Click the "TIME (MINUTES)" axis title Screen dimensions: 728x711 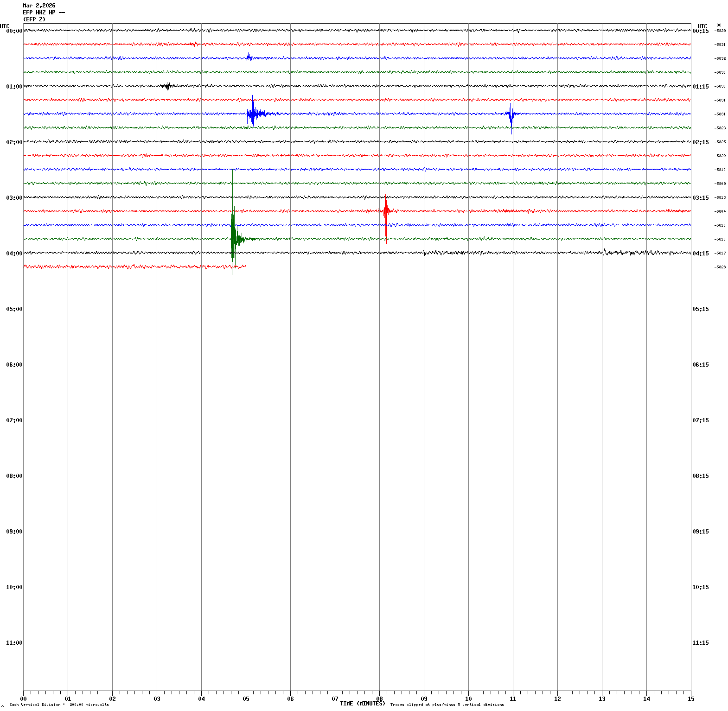(363, 704)
